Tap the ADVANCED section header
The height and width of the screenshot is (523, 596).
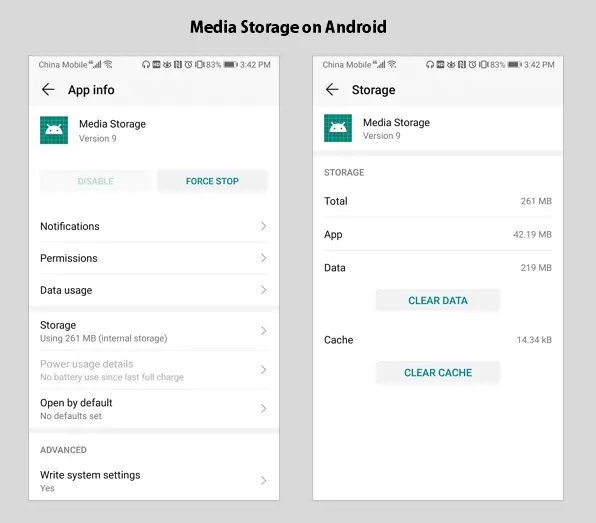point(63,450)
